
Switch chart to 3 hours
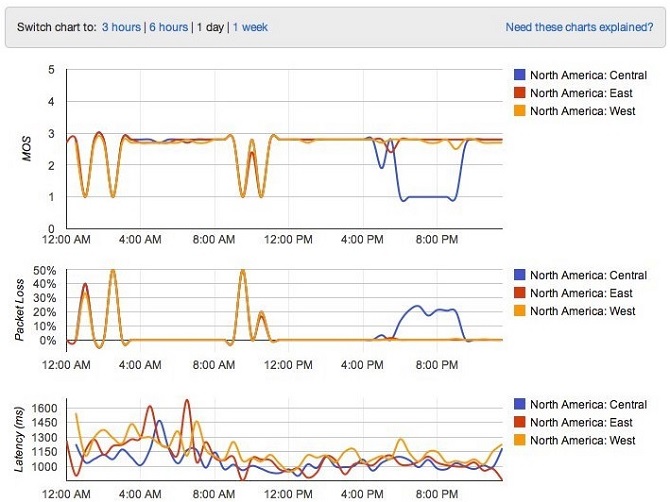121,27
